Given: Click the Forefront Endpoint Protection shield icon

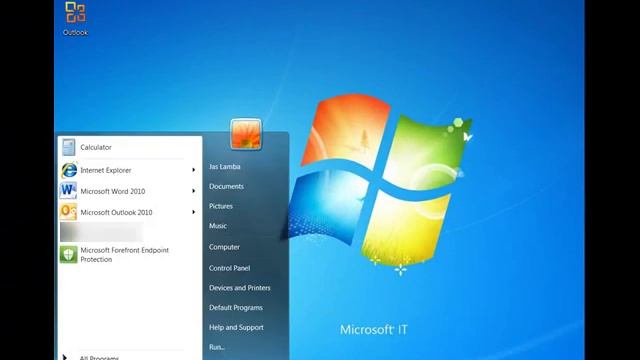Looking at the screenshot, I should [68, 254].
